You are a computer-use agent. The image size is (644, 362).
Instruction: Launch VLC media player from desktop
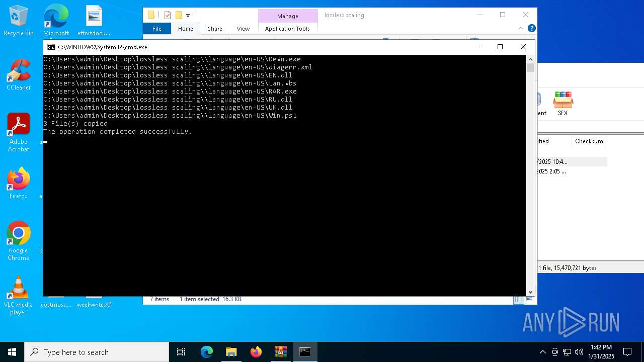(x=19, y=296)
